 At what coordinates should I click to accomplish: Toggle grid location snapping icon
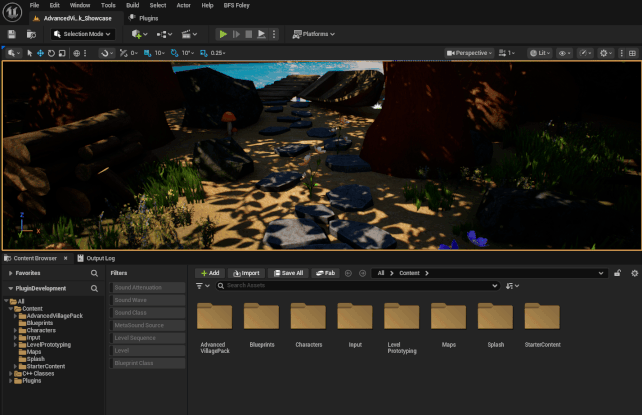point(147,53)
